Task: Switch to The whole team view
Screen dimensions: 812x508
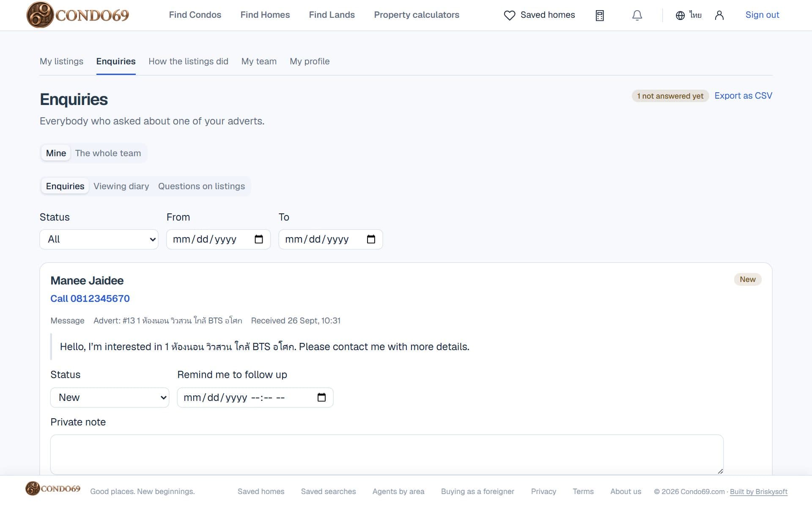Action: [x=108, y=153]
